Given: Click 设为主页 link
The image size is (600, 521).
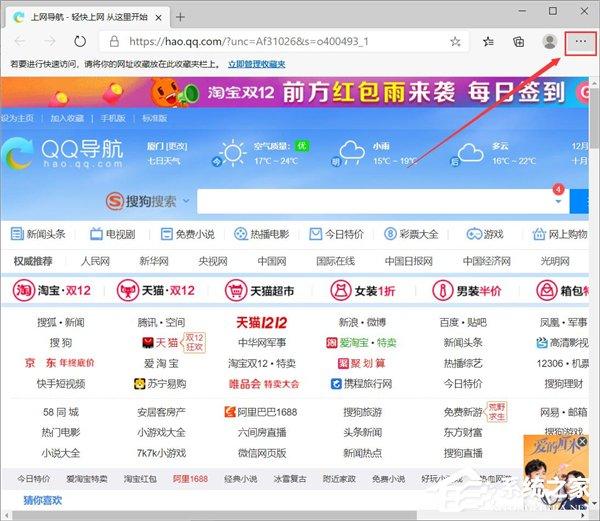Looking at the screenshot, I should (17, 118).
